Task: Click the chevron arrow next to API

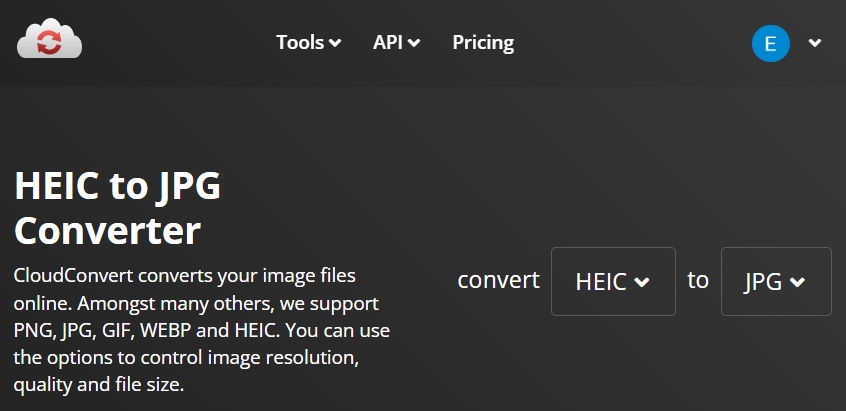Action: point(414,43)
